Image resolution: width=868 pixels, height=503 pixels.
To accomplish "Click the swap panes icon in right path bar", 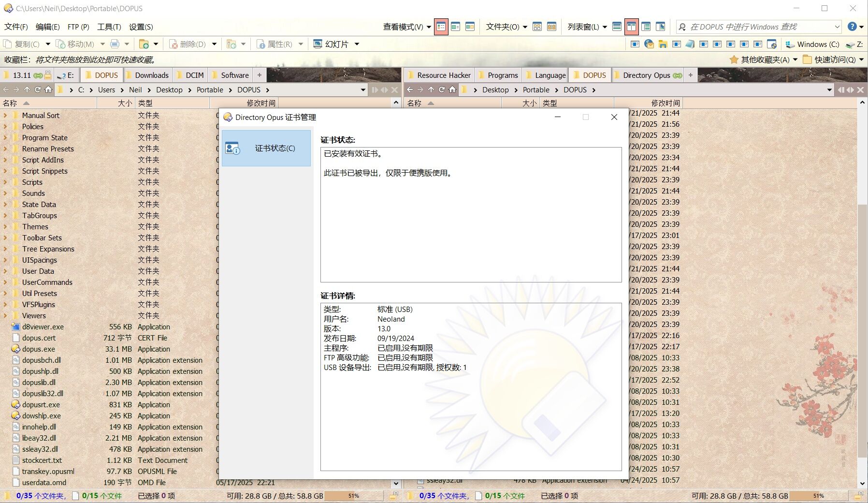I will [850, 89].
